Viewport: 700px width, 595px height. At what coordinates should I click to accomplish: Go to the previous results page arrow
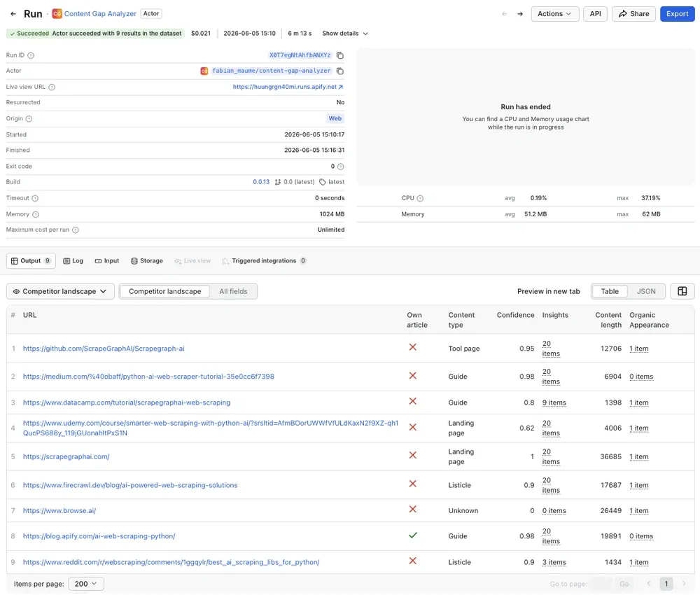pyautogui.click(x=649, y=583)
